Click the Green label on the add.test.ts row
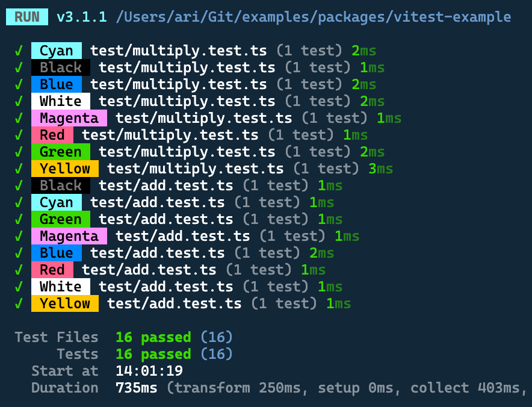This screenshot has height=407, width=532. (60, 219)
